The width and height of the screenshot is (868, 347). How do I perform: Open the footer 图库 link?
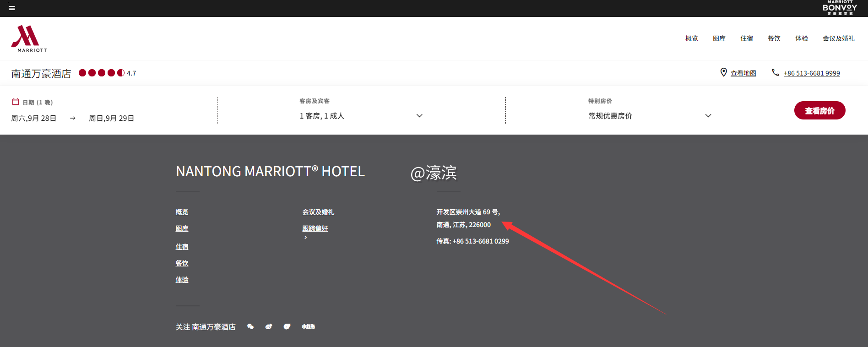point(182,228)
